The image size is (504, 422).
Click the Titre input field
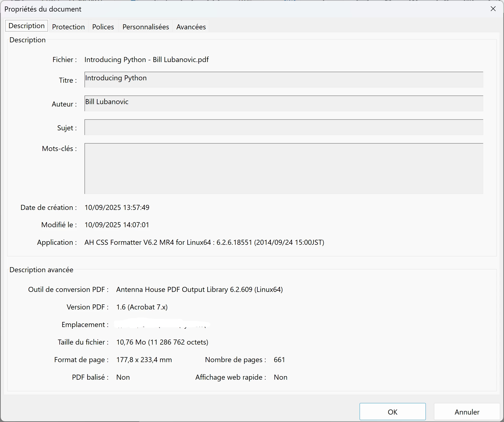(283, 80)
